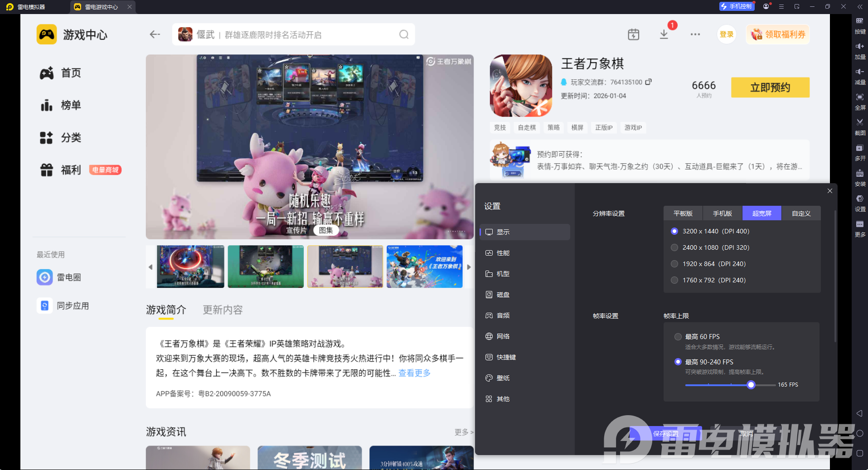Viewport: 868px width, 470px height.
Task: Open emulator settings (设置) from the right sidebar
Action: click(860, 203)
